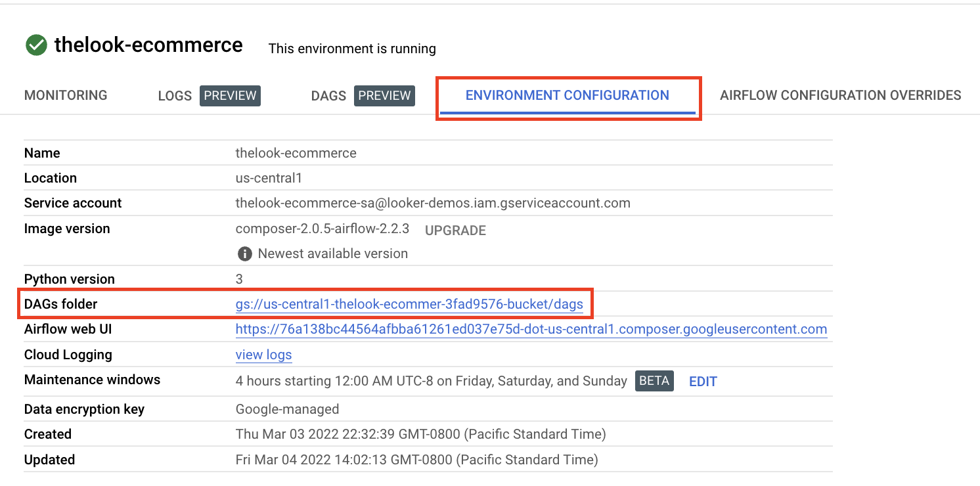
Task: Click the service account email value
Action: pos(433,203)
